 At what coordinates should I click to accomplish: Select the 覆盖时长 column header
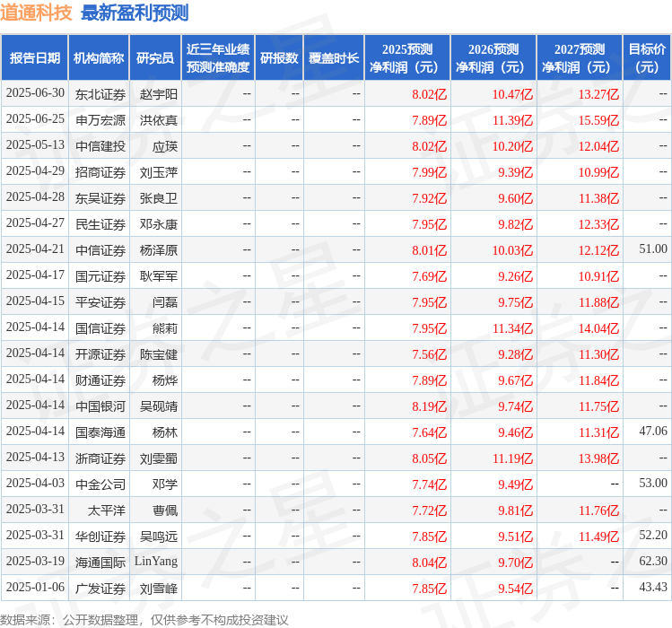[334, 58]
